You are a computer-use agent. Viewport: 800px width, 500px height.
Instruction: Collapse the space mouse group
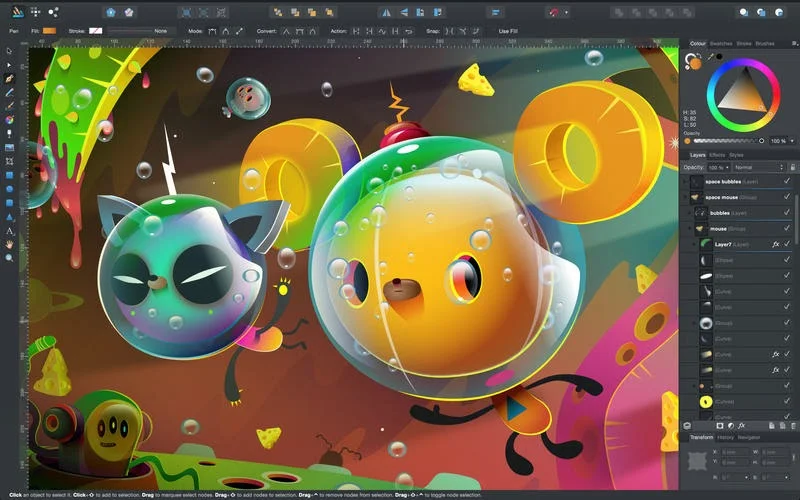(x=685, y=197)
